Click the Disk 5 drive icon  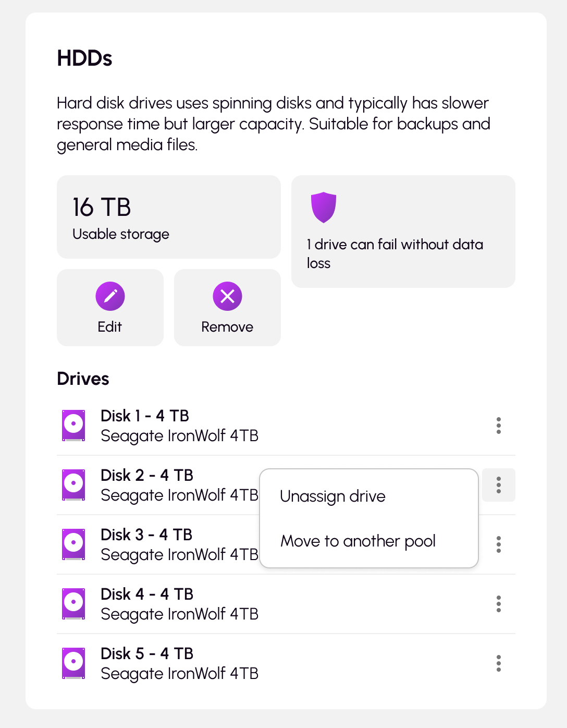[73, 663]
